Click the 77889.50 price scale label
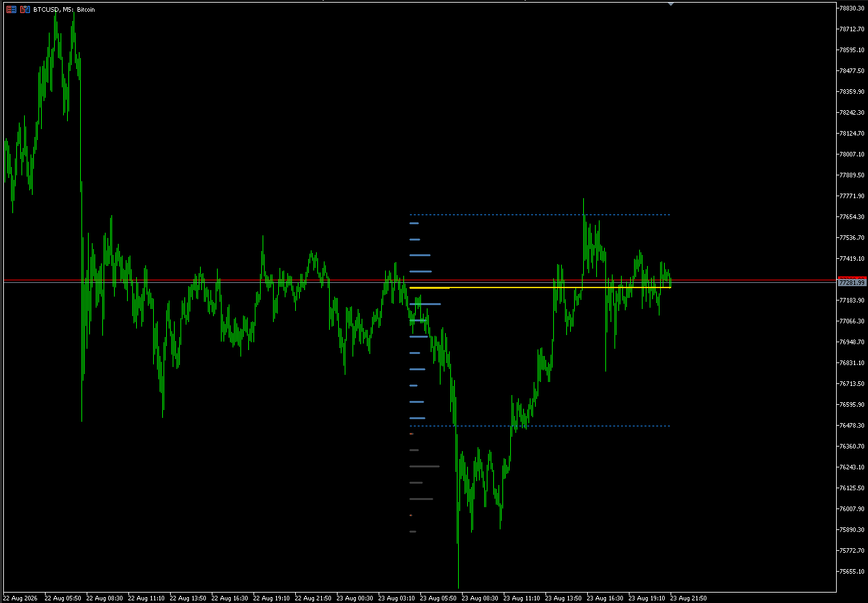Image resolution: width=868 pixels, height=603 pixels. click(x=852, y=175)
